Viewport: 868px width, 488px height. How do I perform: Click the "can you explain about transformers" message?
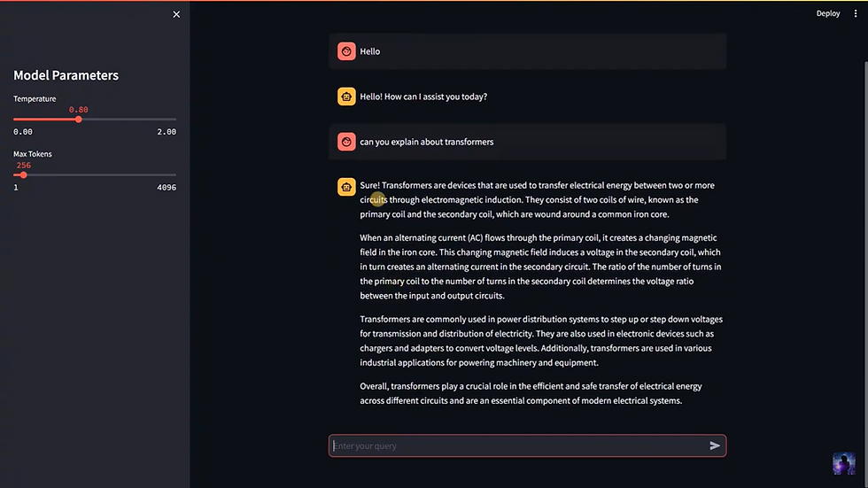427,142
